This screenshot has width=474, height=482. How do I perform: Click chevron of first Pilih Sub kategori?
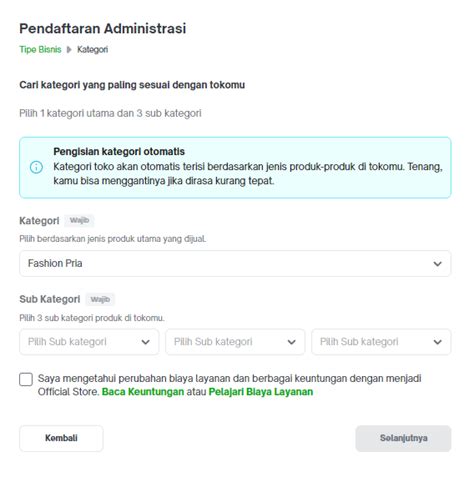145,342
